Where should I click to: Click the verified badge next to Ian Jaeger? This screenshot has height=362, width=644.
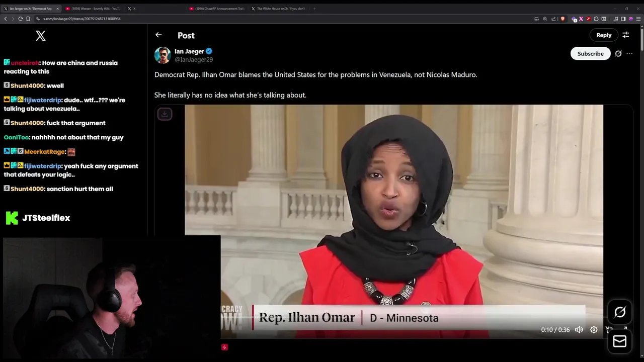(x=209, y=51)
